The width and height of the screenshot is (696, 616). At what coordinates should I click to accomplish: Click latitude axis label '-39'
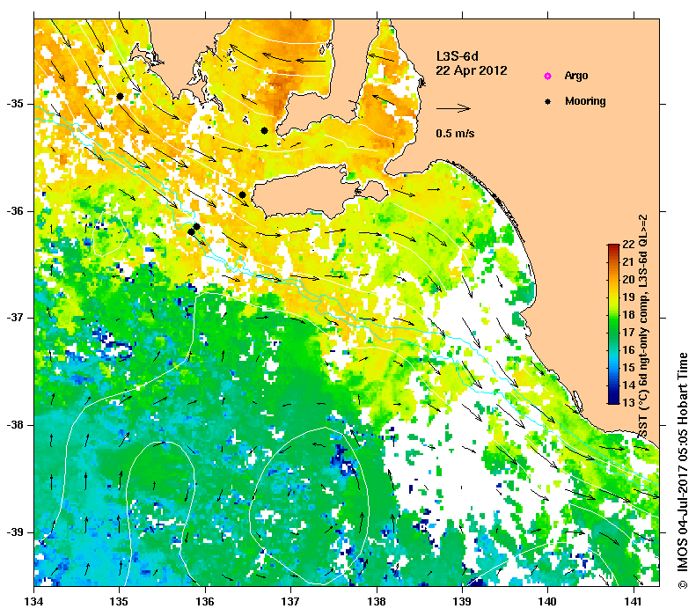pyautogui.click(x=15, y=532)
